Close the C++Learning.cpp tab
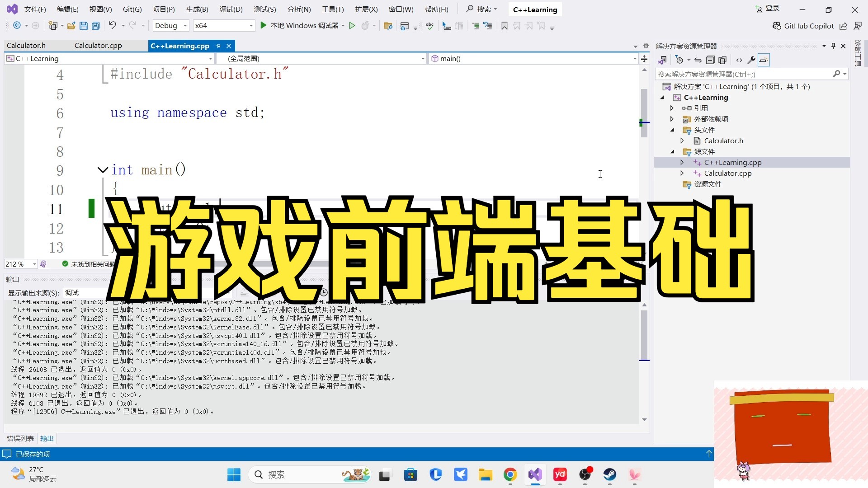Viewport: 868px width, 488px height. (x=229, y=46)
